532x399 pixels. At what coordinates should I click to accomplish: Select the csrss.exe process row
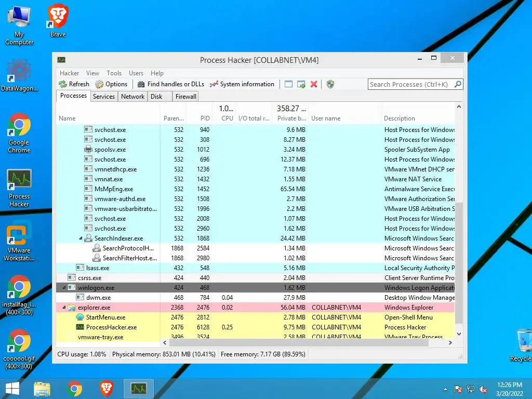coord(255,278)
